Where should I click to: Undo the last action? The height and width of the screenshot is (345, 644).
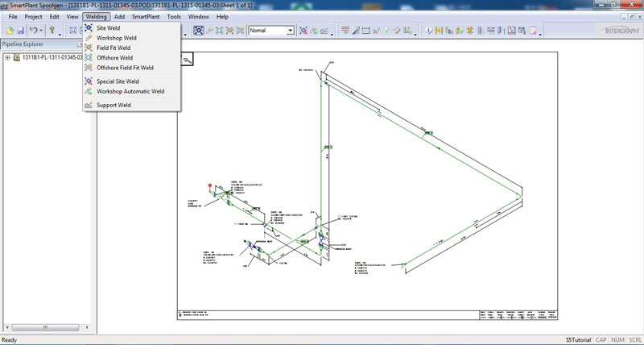pyautogui.click(x=35, y=31)
